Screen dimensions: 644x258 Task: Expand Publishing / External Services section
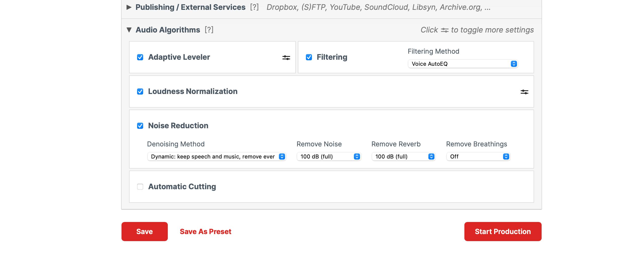tap(129, 7)
